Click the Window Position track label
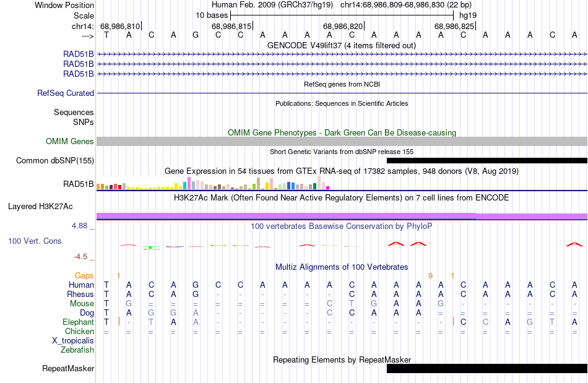This screenshot has width=588, height=383. 64,5
